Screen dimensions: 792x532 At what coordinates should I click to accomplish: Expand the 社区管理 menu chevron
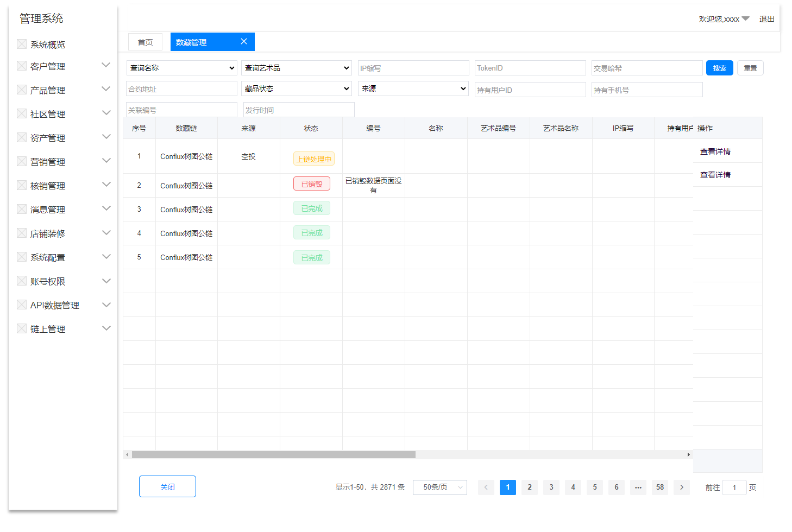[x=106, y=113]
